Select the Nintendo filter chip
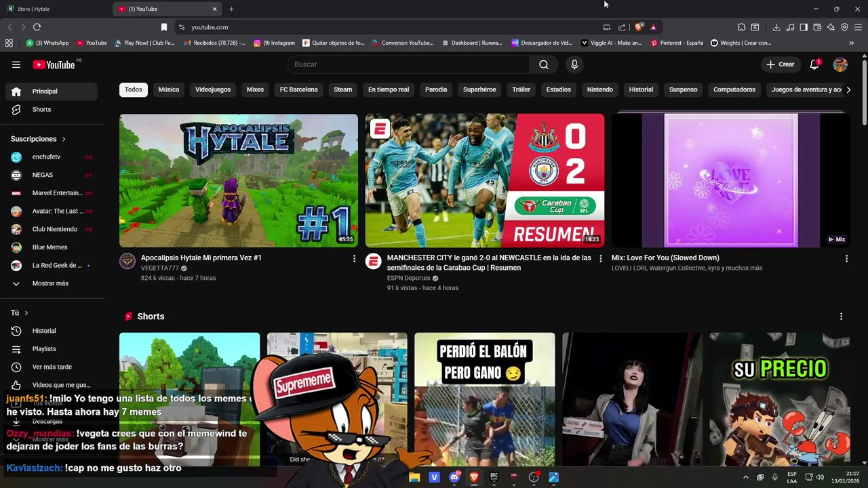 click(600, 89)
